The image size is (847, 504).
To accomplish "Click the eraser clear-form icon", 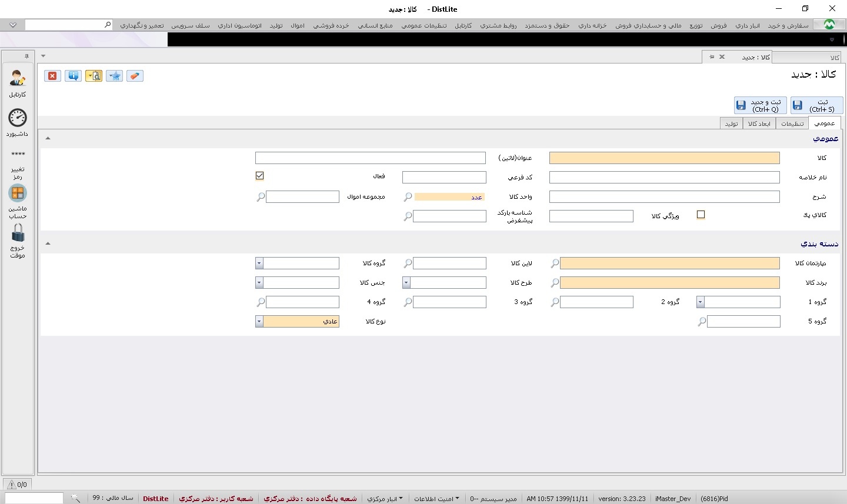I will (135, 76).
